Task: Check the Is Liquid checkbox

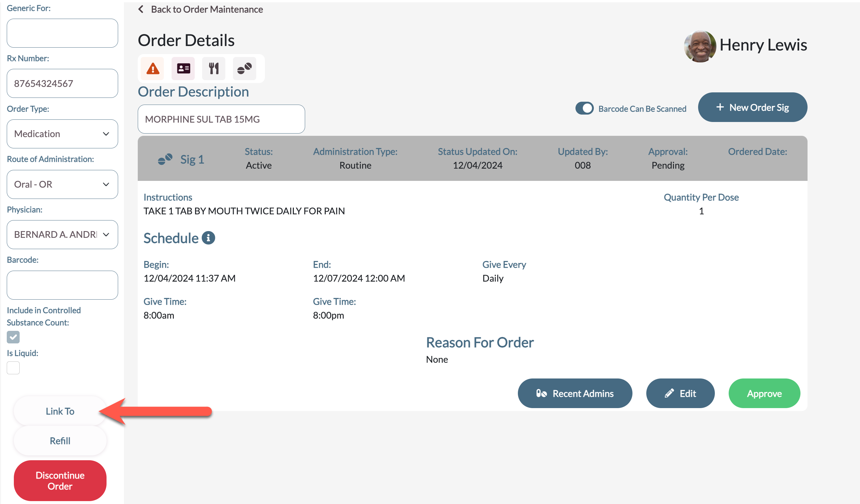Action: [x=13, y=368]
